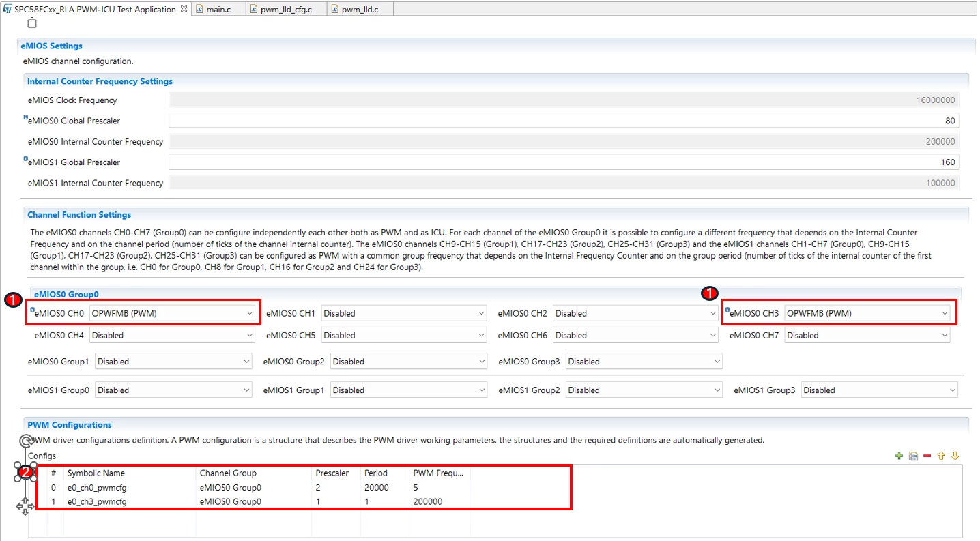Click the info marker beside eMIOS1 Global Prescaler
The width and height of the screenshot is (980, 541).
pyautogui.click(x=26, y=160)
